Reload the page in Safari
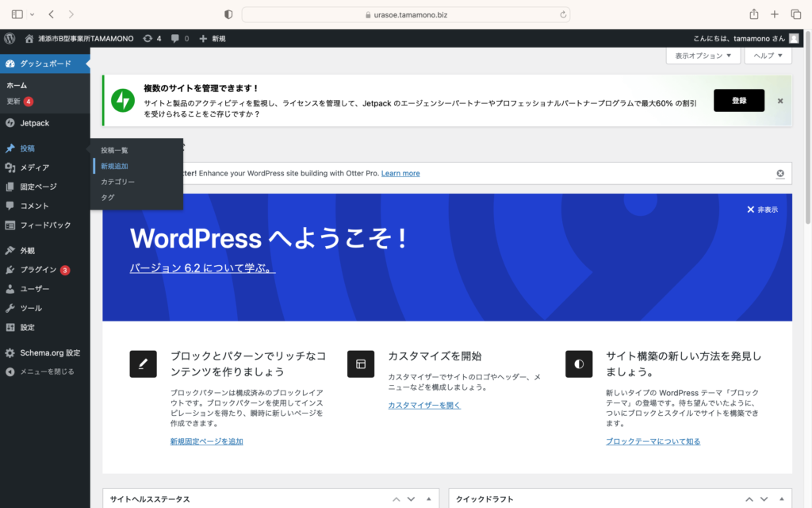This screenshot has height=508, width=812. tap(563, 14)
